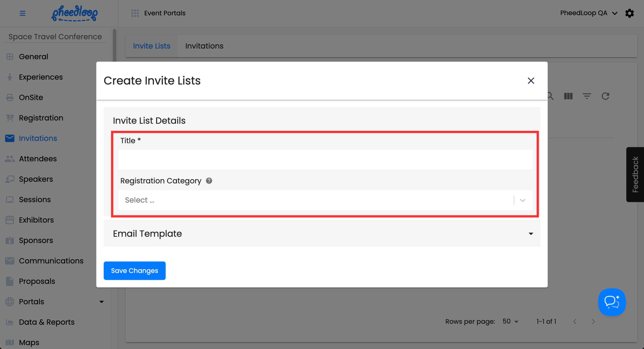Open the PheedLoop QA account dropdown
644x349 pixels.
pyautogui.click(x=588, y=13)
